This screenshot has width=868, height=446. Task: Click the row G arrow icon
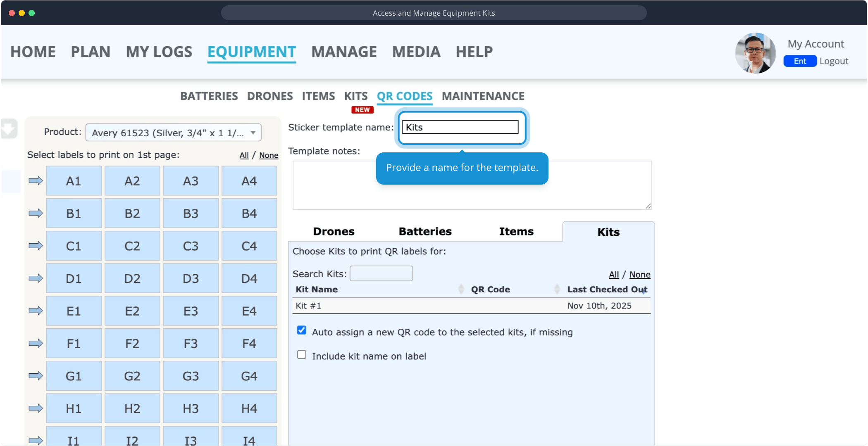(36, 376)
